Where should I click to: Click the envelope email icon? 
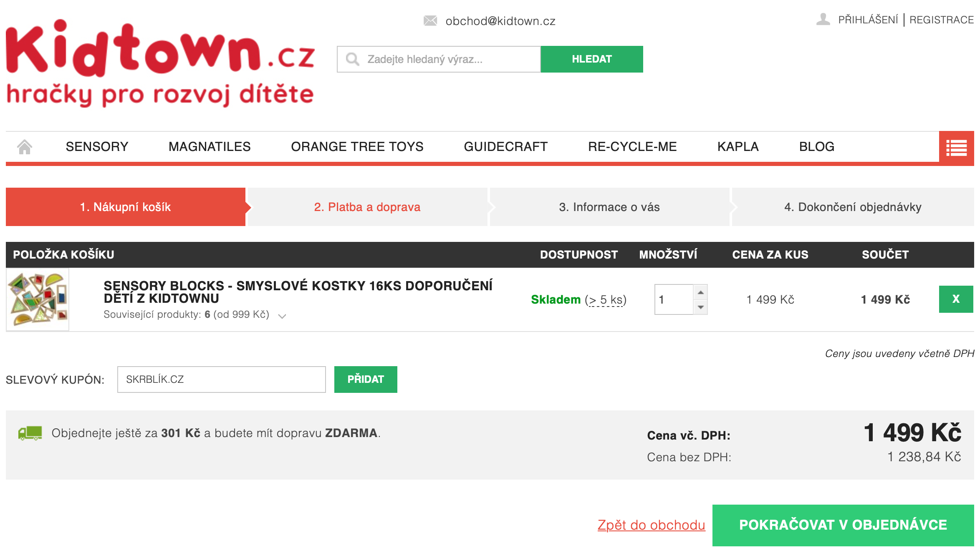click(x=430, y=20)
